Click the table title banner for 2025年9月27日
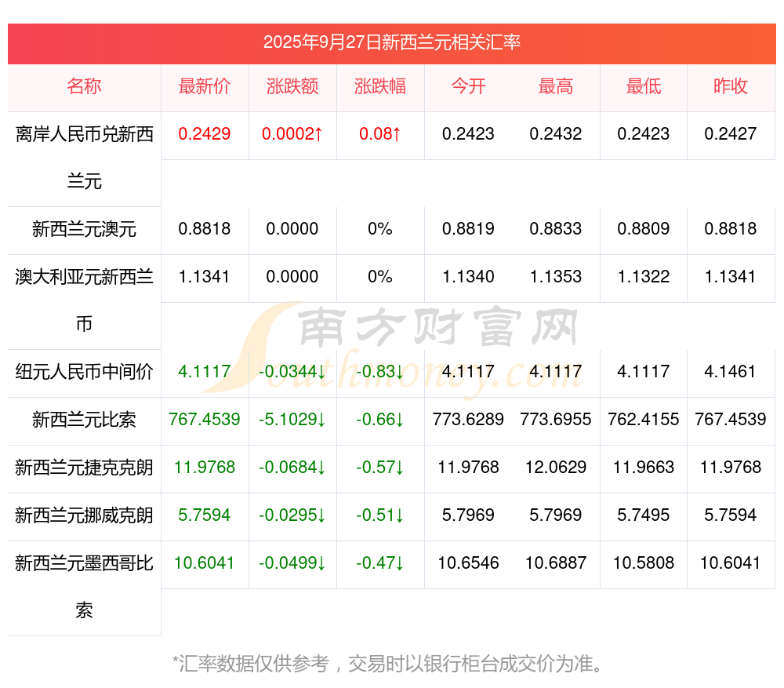This screenshot has width=784, height=688. (391, 42)
